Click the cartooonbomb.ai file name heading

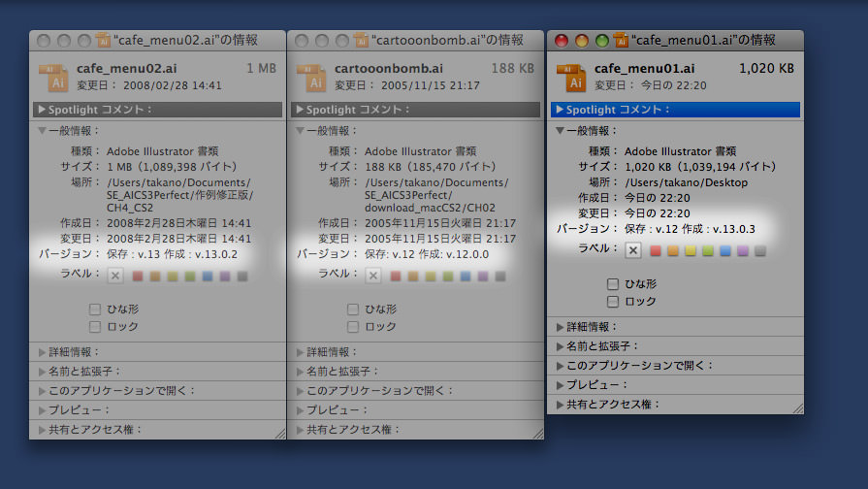389,68
